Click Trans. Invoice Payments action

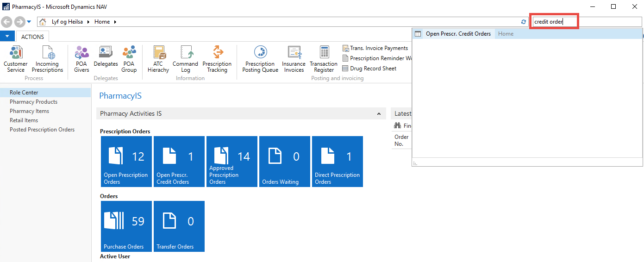click(x=378, y=48)
